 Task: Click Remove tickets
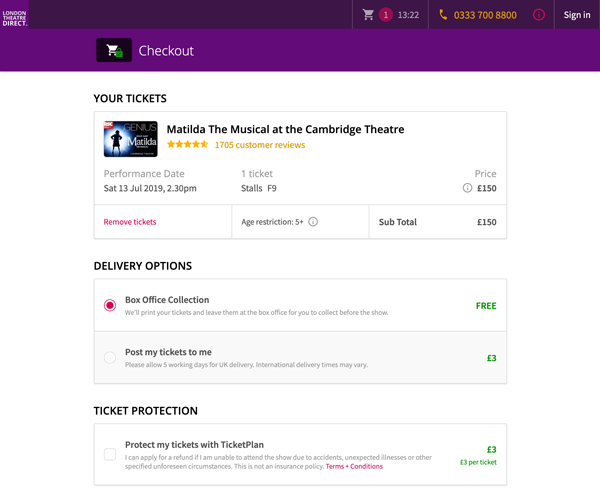pos(130,222)
